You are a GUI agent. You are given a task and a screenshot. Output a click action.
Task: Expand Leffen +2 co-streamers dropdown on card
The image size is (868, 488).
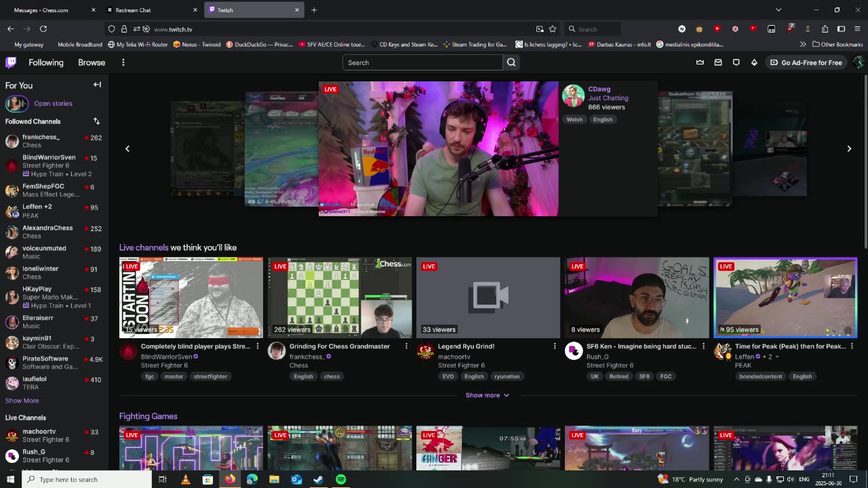point(776,357)
